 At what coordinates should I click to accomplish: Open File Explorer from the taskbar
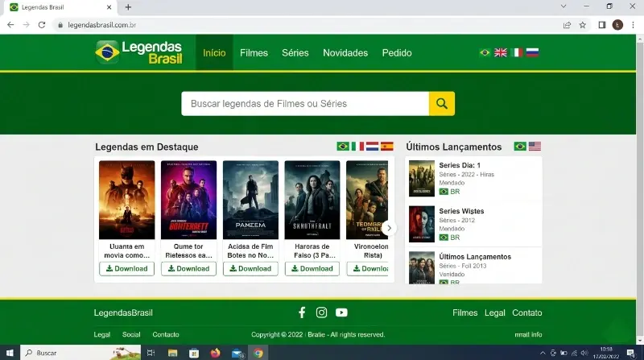click(172, 353)
